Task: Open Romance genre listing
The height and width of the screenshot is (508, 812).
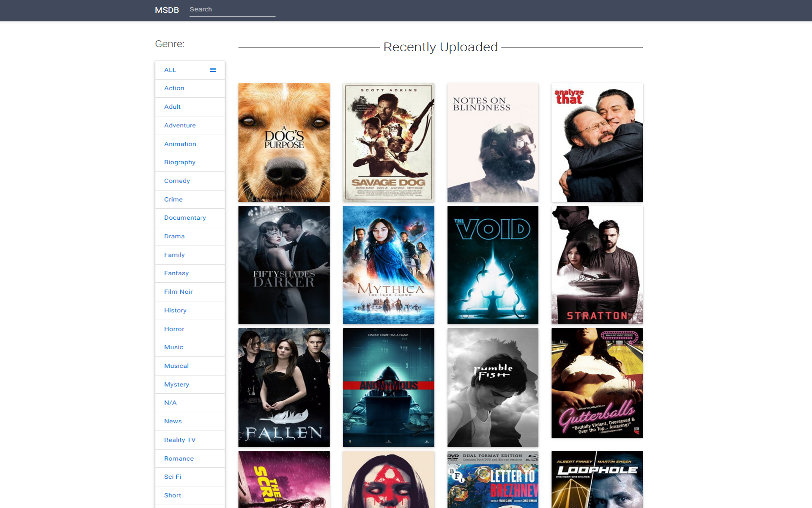Action: tap(190, 458)
